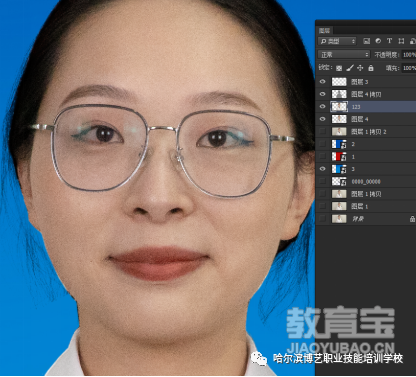Click the type layer filter icon

pos(389,41)
